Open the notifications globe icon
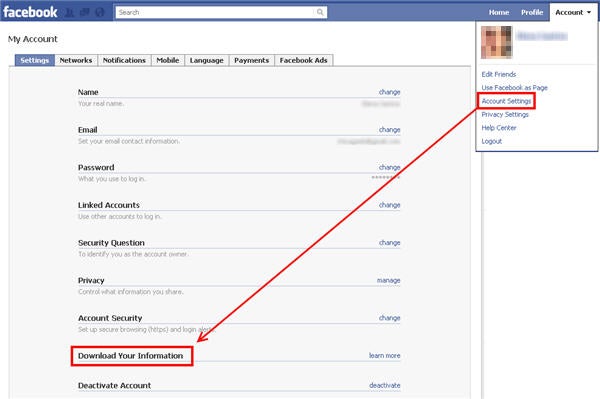Viewport: 600px width, 399px height. pyautogui.click(x=100, y=13)
